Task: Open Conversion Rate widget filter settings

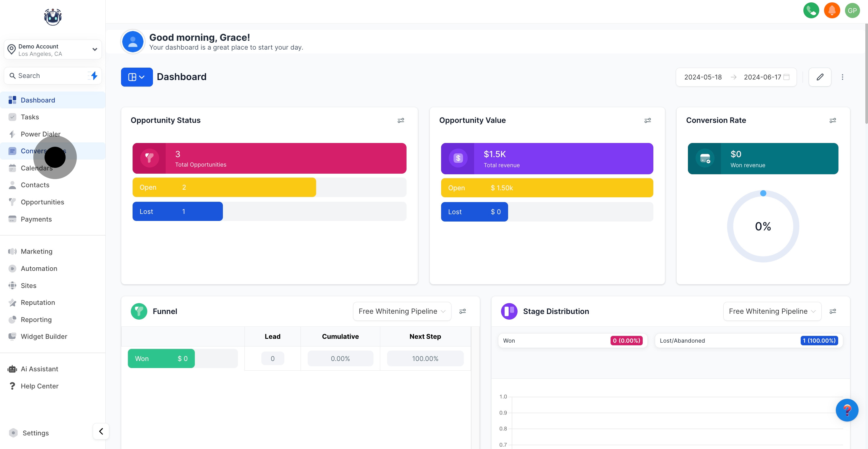Action: [832, 120]
